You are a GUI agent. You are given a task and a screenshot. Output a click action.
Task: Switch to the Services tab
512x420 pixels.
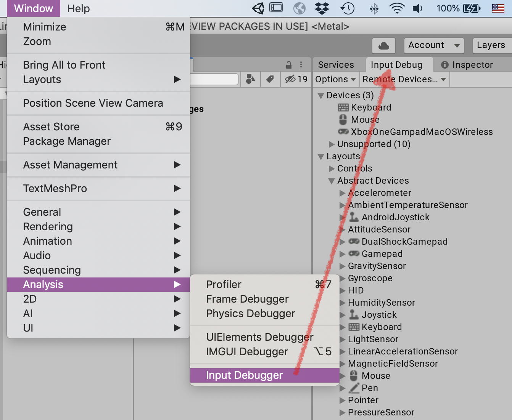pyautogui.click(x=336, y=65)
